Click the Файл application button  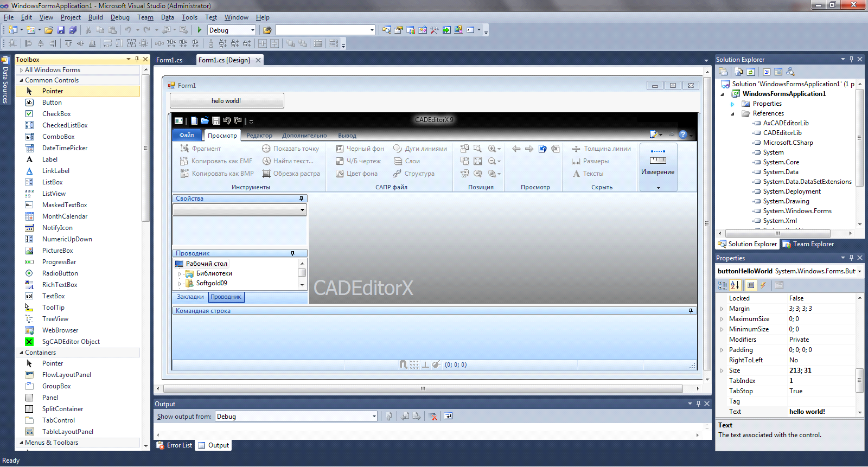[x=187, y=135]
